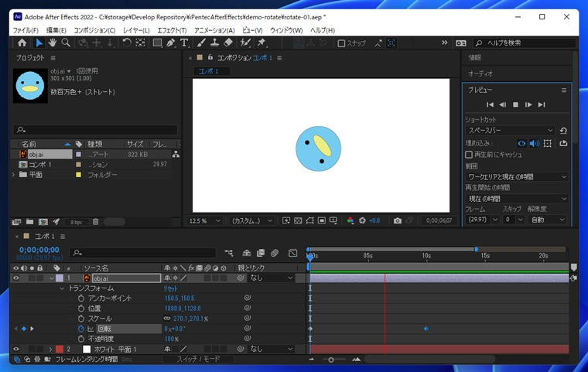This screenshot has height=372, width=588.
Task: Create new folder in Project panel
Action: click(x=29, y=222)
